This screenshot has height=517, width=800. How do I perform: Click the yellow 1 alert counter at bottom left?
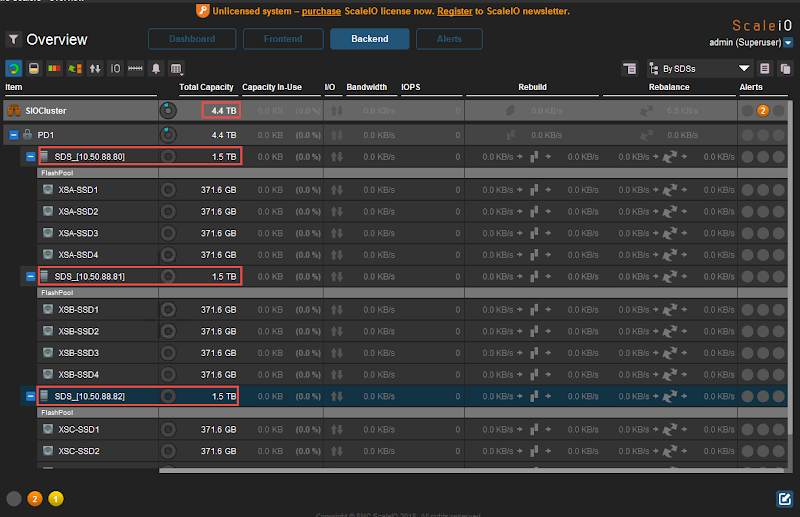[56, 499]
